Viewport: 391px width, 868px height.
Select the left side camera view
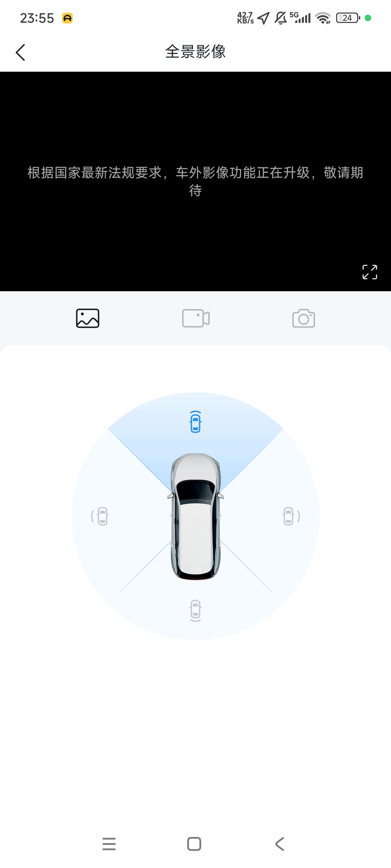coord(100,516)
